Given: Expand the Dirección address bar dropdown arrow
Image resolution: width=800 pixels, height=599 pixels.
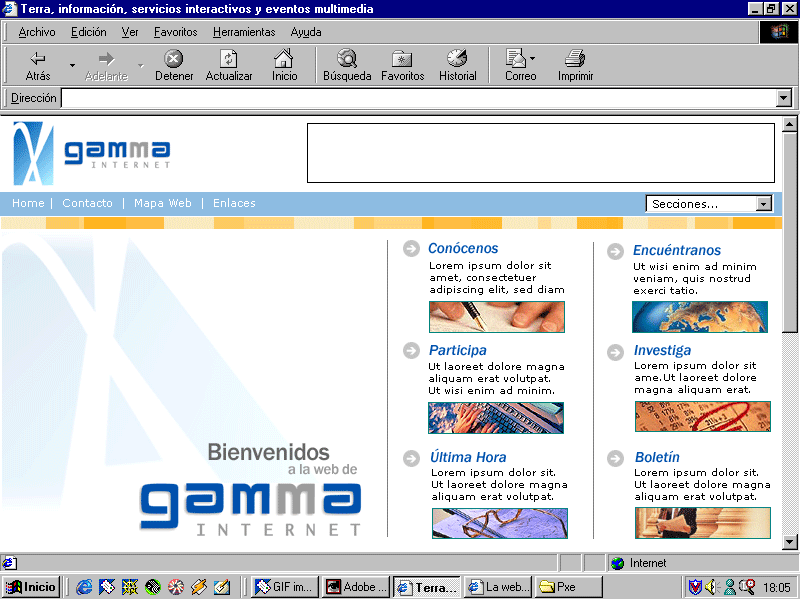Looking at the screenshot, I should click(x=783, y=98).
